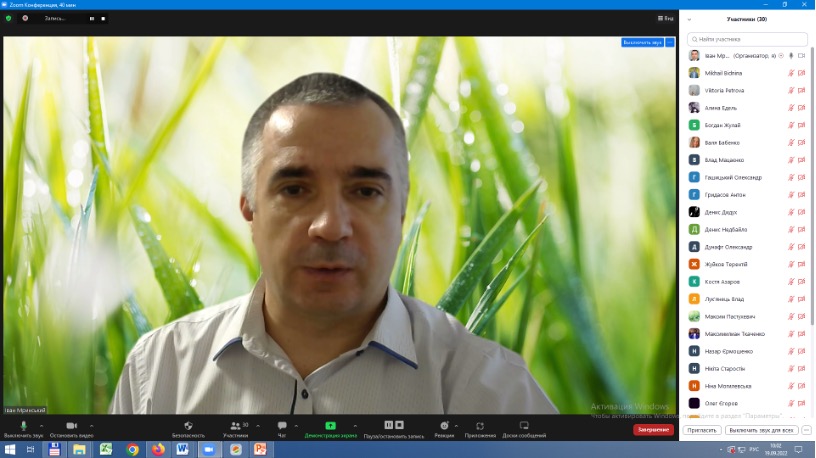
Task: Open Microsoft Word from taskbar
Action: [x=183, y=449]
